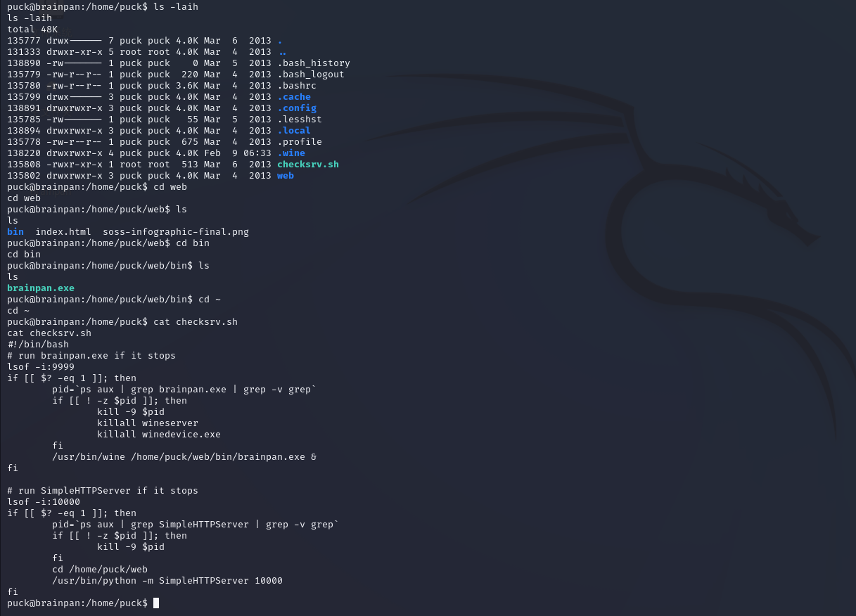Click the '513' size value for checksrv.sh

click(190, 165)
